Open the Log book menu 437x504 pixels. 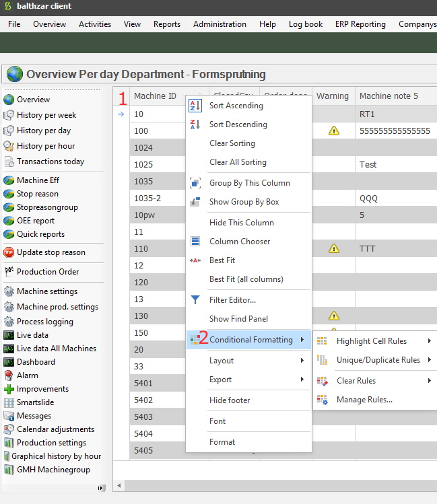coord(306,24)
